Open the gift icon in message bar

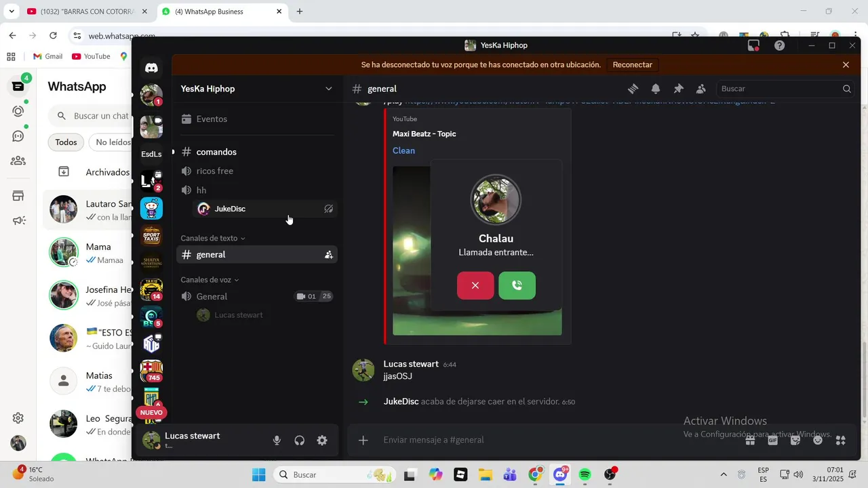pyautogui.click(x=750, y=441)
